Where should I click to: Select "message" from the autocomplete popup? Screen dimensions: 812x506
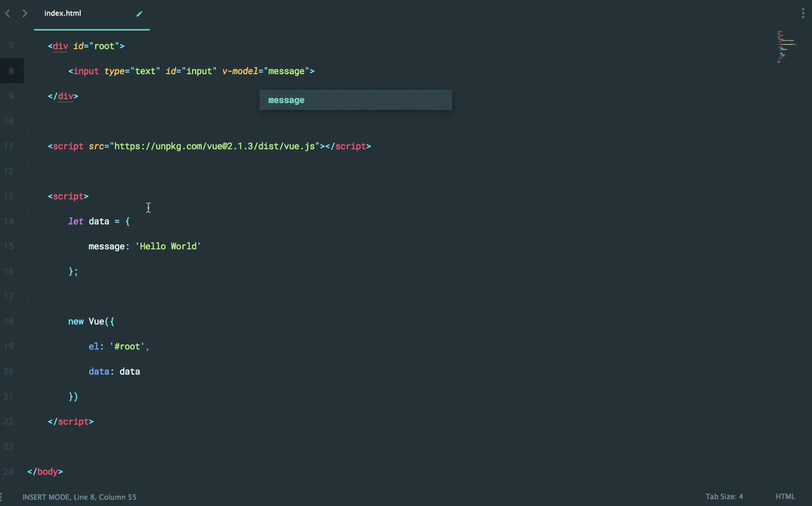[x=355, y=100]
